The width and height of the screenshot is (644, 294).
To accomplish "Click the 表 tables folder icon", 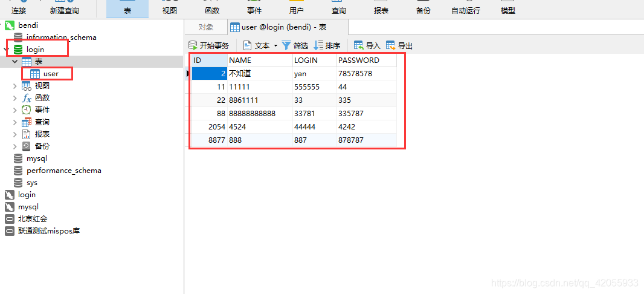I will click(27, 62).
